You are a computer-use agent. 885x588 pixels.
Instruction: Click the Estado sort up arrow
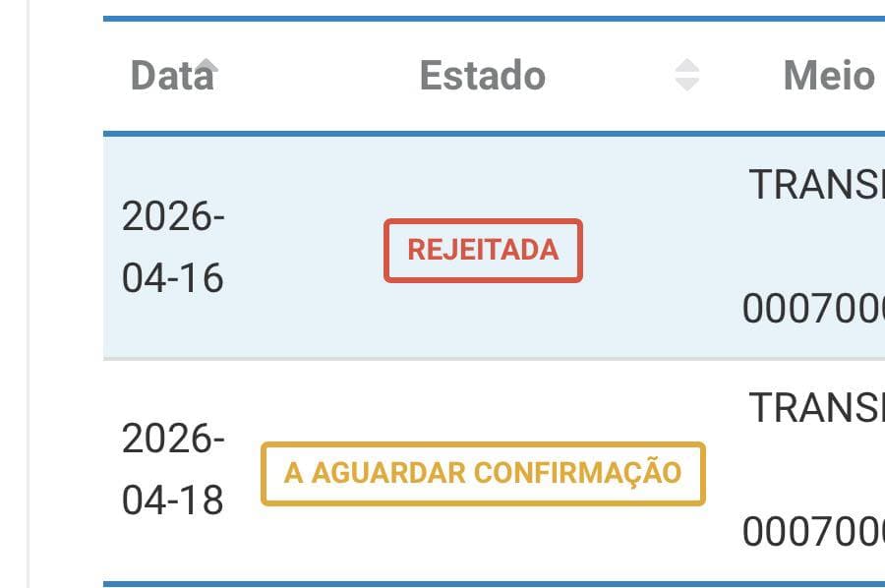point(687,66)
